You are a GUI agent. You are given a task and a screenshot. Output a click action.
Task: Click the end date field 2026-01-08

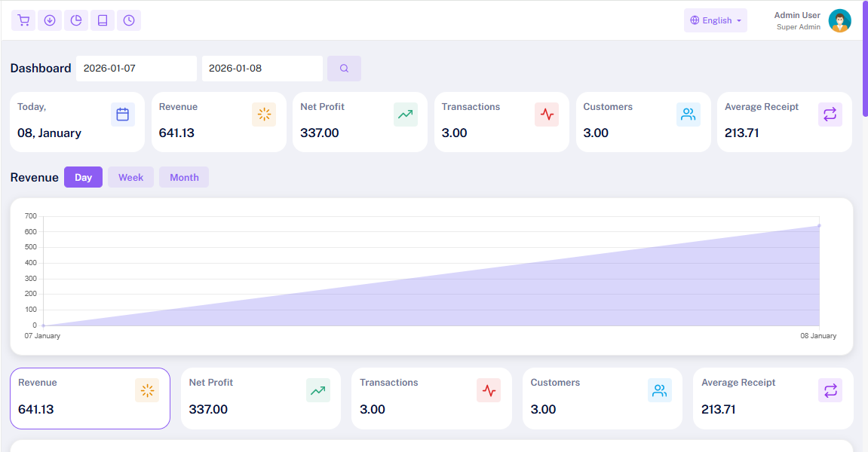pos(261,69)
